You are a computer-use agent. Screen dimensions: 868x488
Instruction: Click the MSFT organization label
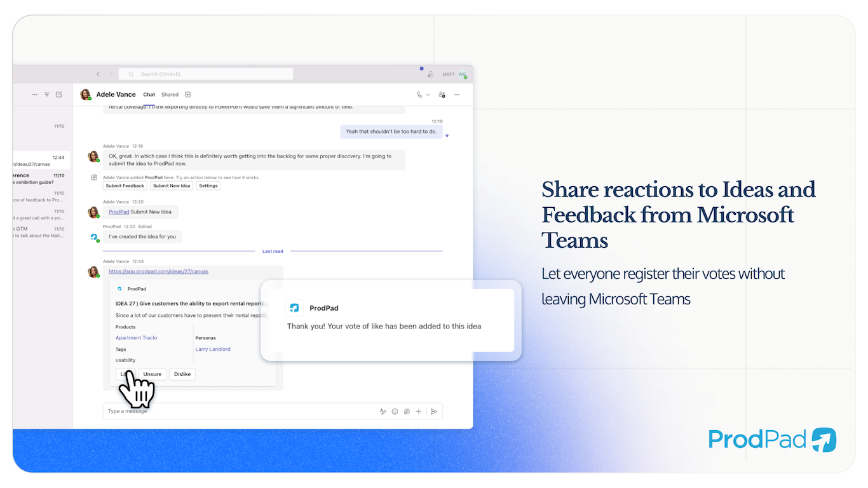click(449, 74)
